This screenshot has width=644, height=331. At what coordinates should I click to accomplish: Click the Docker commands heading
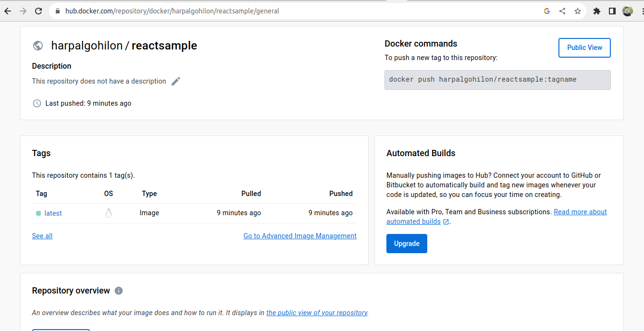coord(421,44)
